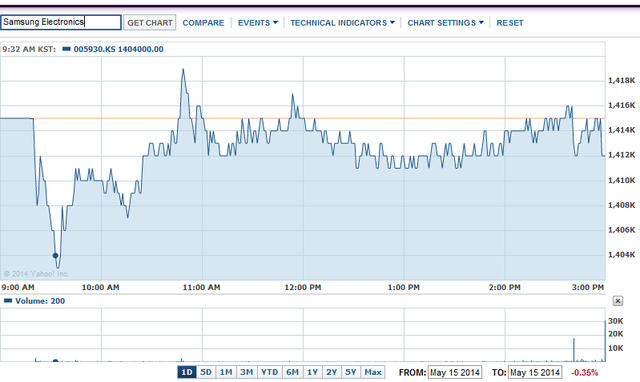Click the 3:00 PM axis label
Screen dimensions: 640x382
pos(588,287)
